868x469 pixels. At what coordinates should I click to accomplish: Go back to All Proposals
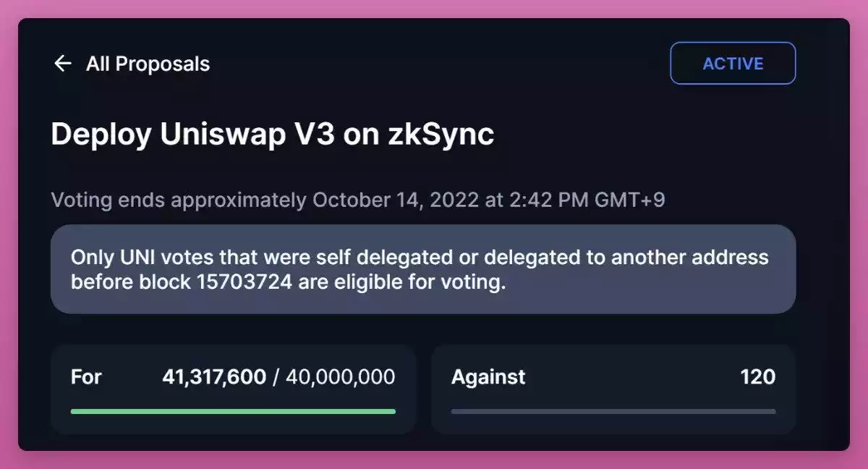pos(148,64)
